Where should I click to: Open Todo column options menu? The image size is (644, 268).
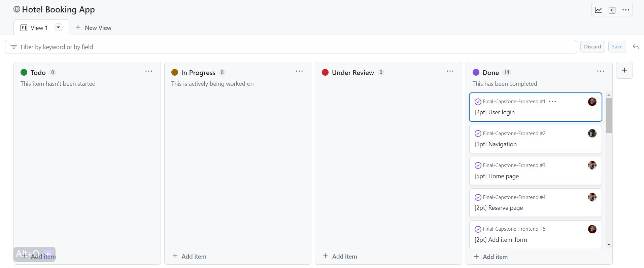tap(149, 71)
